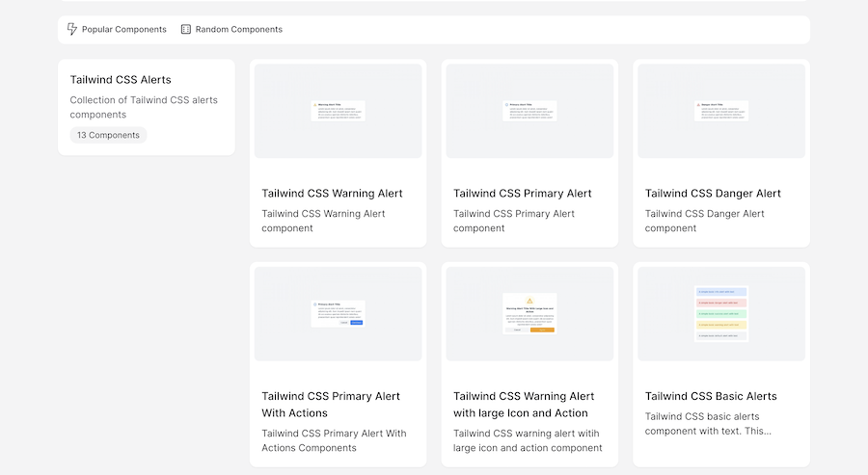Viewport: 868px width, 475px height.
Task: Click 'Tailwind CSS Warning Alert component' description
Action: [323, 221]
